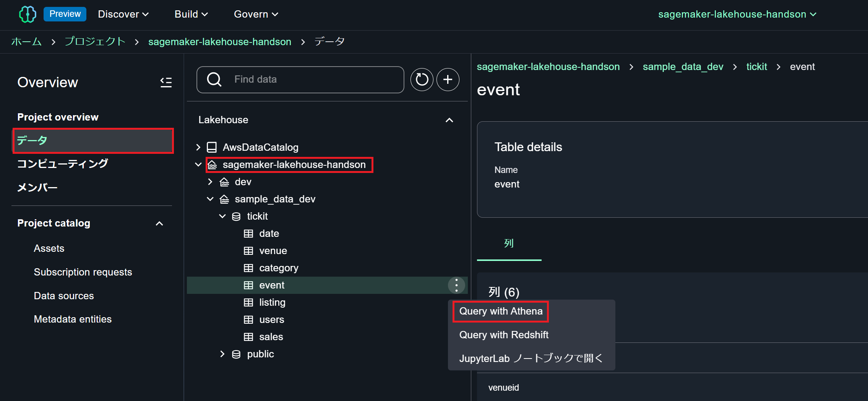Click the SageMaker Unified Studio logo icon
The height and width of the screenshot is (401, 868).
point(28,14)
